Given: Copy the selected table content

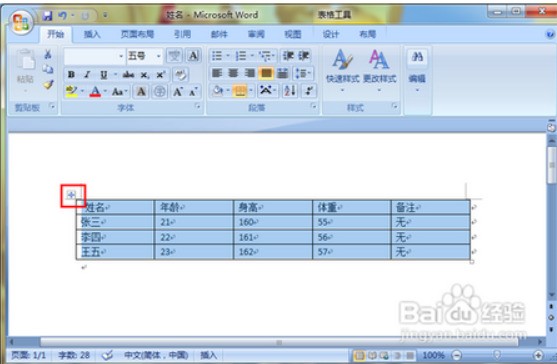Looking at the screenshot, I should (48, 69).
